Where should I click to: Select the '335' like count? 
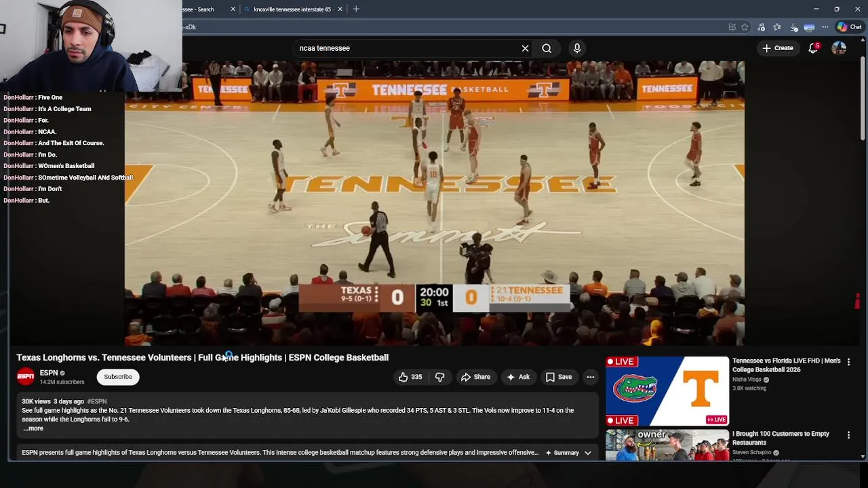(x=416, y=377)
